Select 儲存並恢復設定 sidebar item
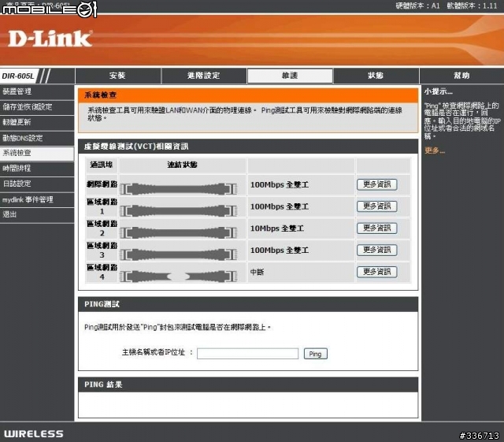 (x=37, y=107)
